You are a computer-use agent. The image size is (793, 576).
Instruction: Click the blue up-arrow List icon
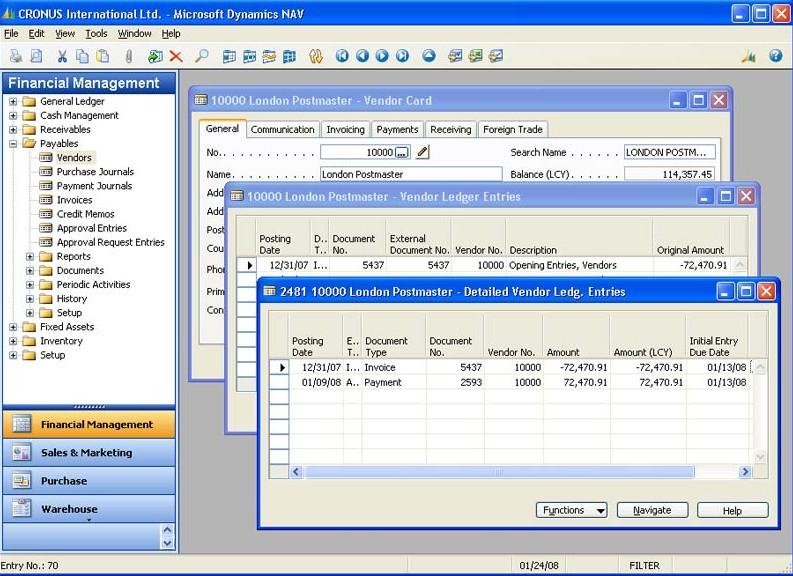(429, 56)
